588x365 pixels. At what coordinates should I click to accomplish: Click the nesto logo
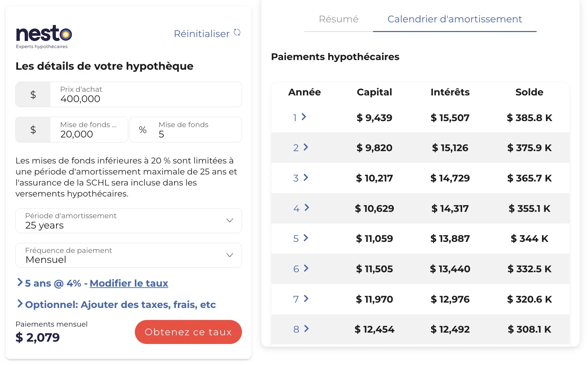[44, 37]
